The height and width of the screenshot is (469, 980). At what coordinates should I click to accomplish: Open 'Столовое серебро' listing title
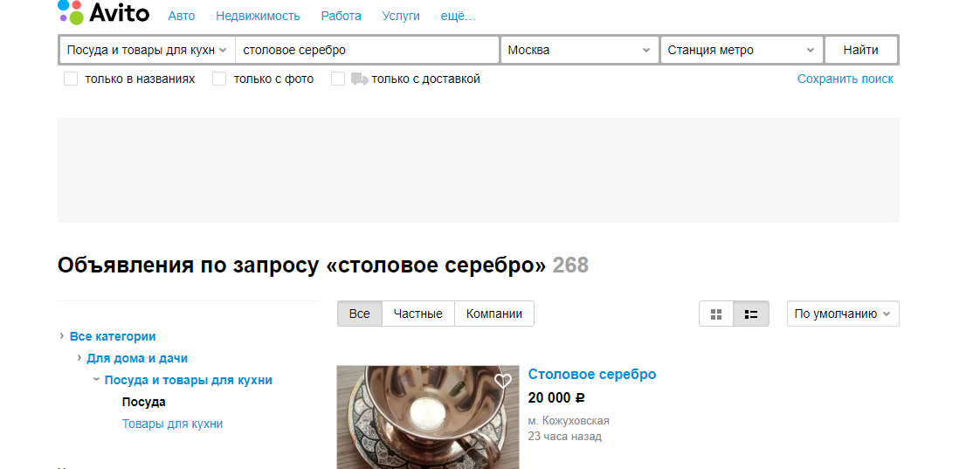[592, 374]
